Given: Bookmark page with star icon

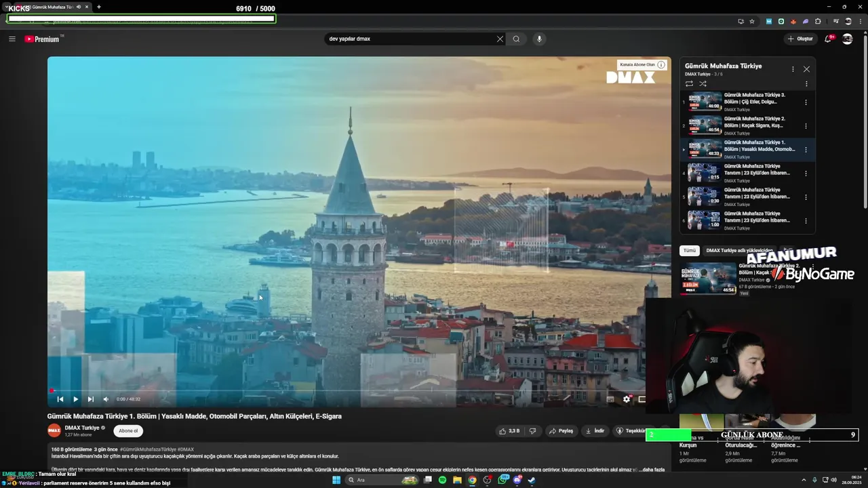Looking at the screenshot, I should coord(751,21).
